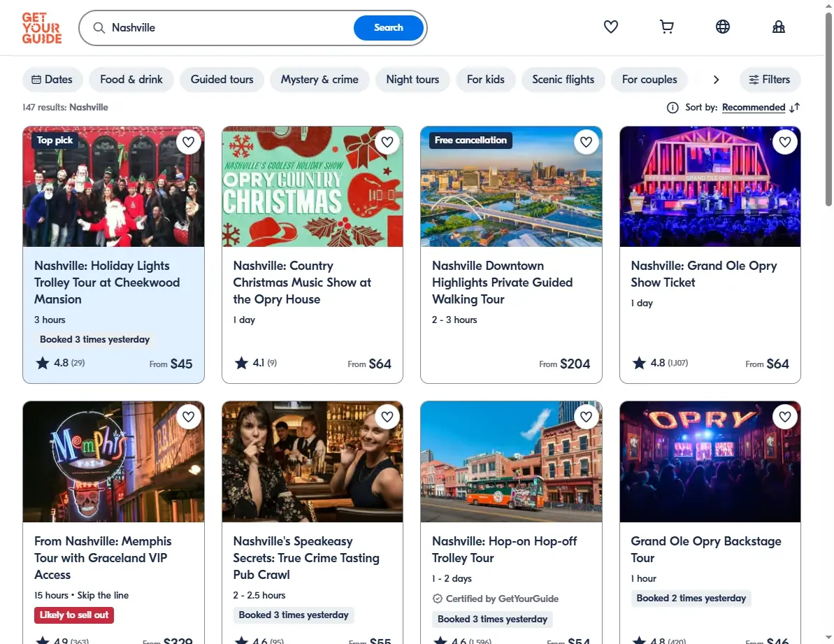Open the GetYourGuide logo home link
This screenshot has height=644, width=834.
coord(42,28)
